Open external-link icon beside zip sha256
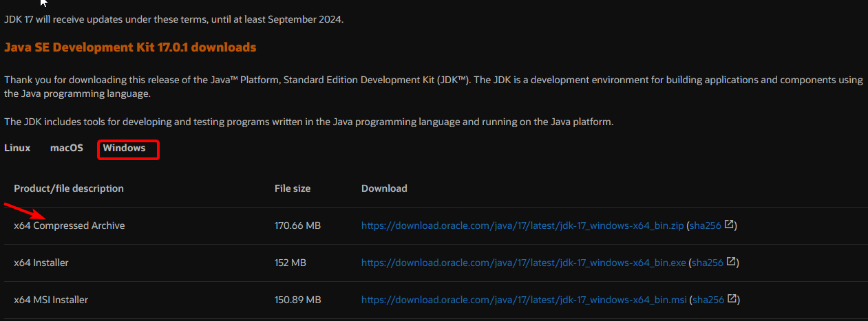The height and width of the screenshot is (321, 868). pos(730,225)
